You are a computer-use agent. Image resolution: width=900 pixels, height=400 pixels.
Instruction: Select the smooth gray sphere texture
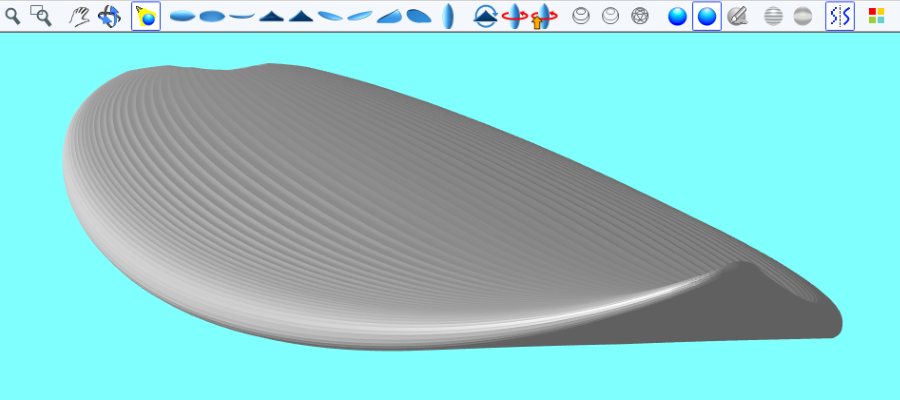point(802,16)
